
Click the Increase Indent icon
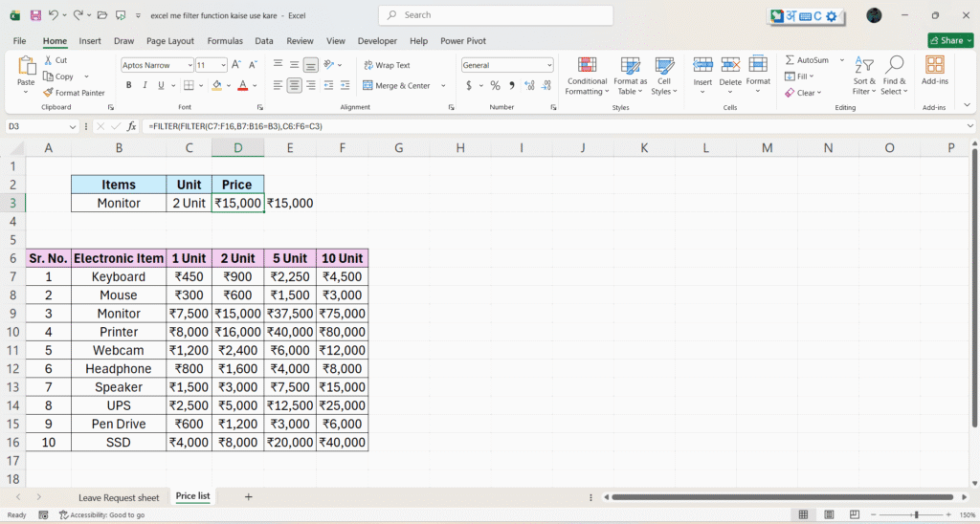pyautogui.click(x=345, y=85)
